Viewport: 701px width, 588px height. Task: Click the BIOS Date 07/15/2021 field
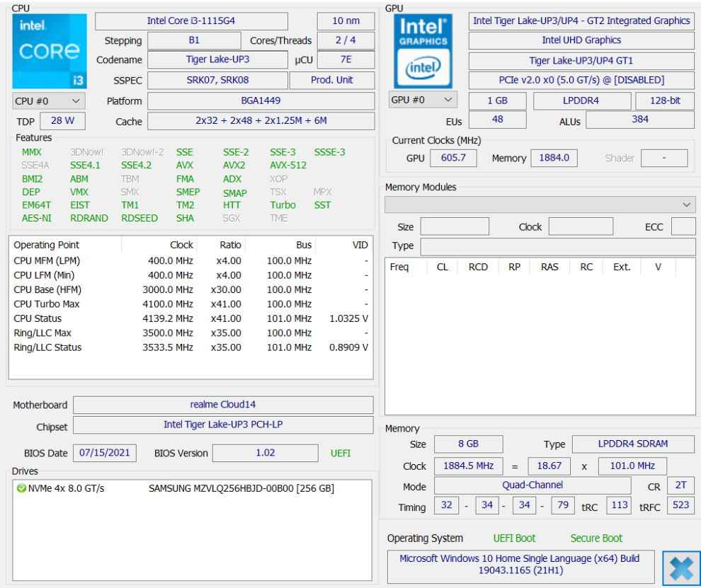point(105,453)
